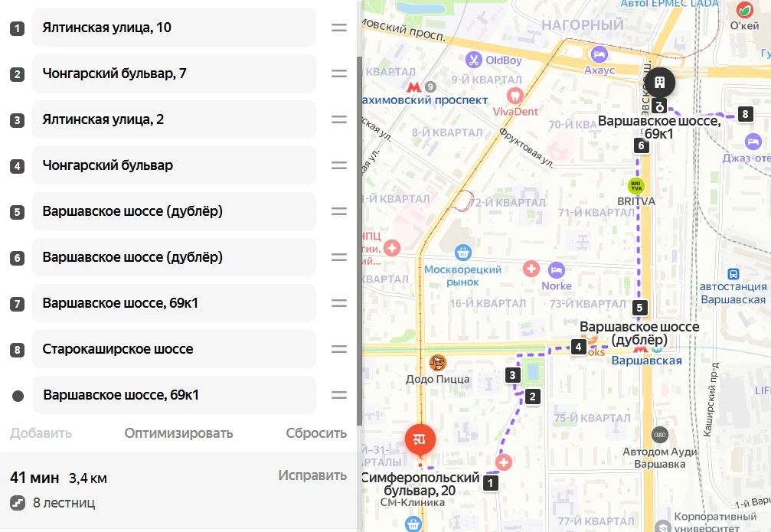Select the Ялтинская улица, 10 waypoint field
771x532 pixels.
(x=174, y=28)
